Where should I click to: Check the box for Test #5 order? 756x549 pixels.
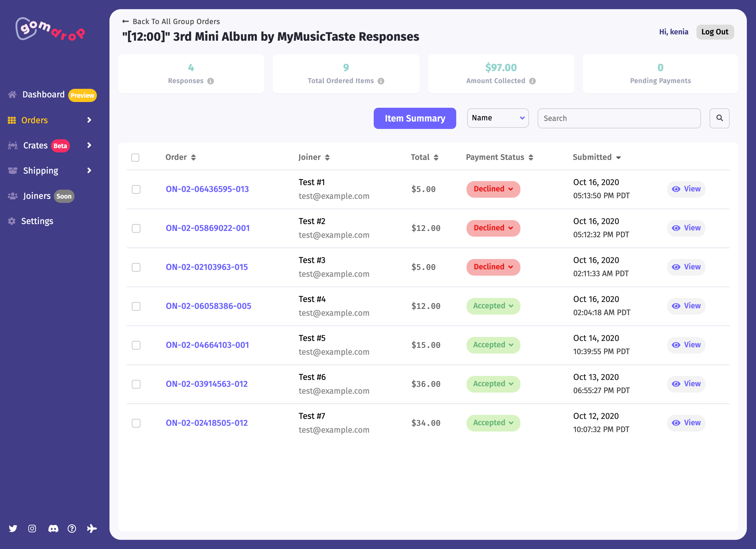pos(136,345)
